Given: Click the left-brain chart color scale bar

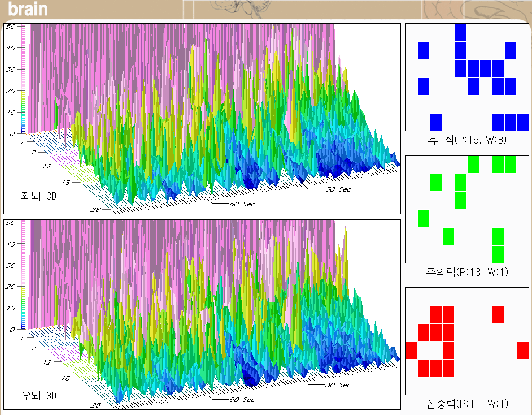Looking at the screenshot, I should (x=24, y=79).
